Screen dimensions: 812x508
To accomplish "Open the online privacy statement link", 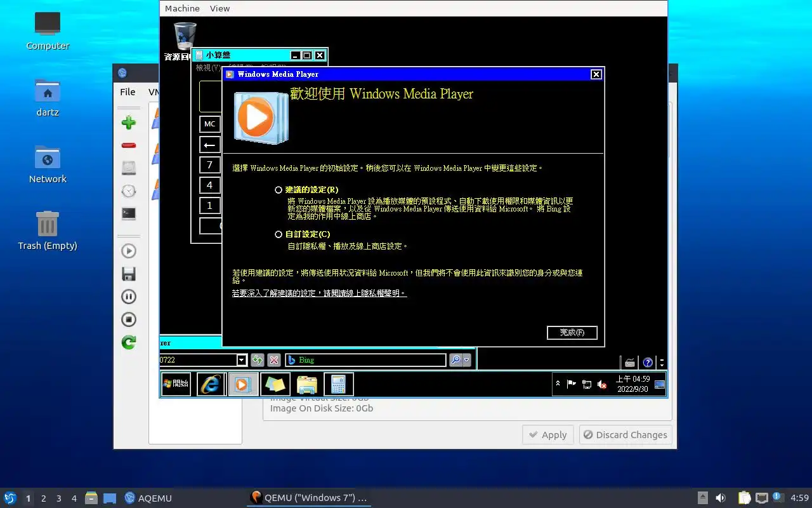I will 319,293.
